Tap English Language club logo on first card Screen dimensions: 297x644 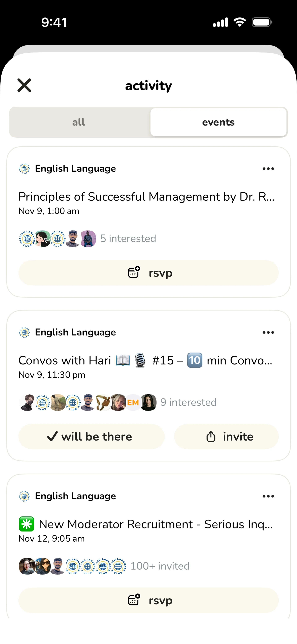click(24, 169)
